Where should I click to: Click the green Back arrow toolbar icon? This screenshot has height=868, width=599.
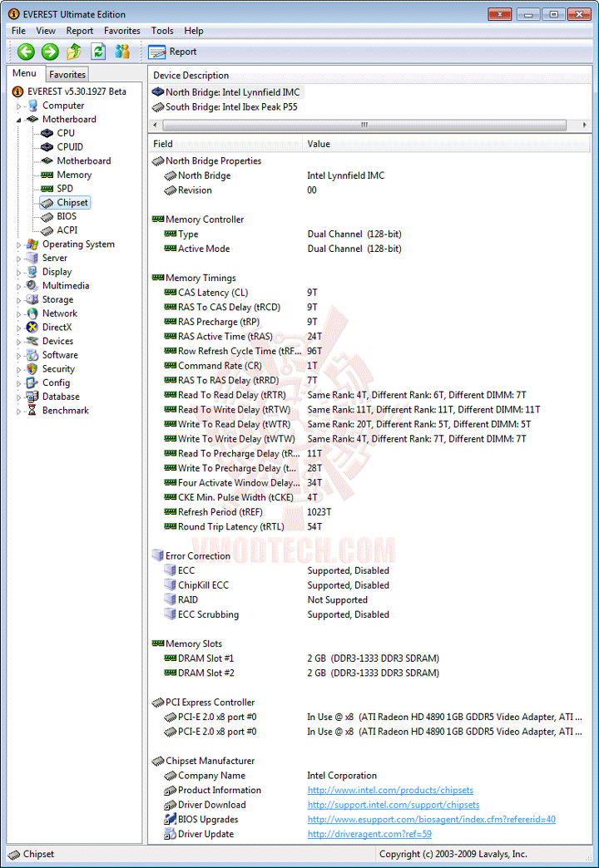tap(26, 52)
